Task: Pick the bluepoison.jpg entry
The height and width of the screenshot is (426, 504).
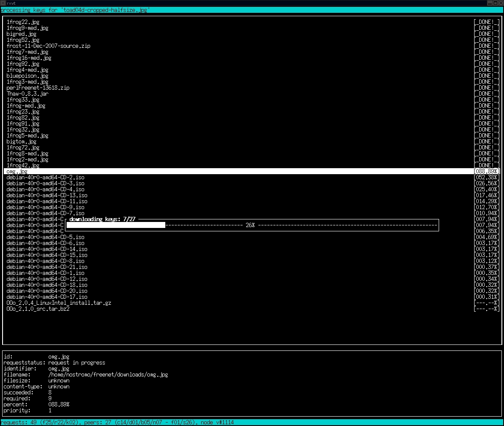Action: pos(27,76)
